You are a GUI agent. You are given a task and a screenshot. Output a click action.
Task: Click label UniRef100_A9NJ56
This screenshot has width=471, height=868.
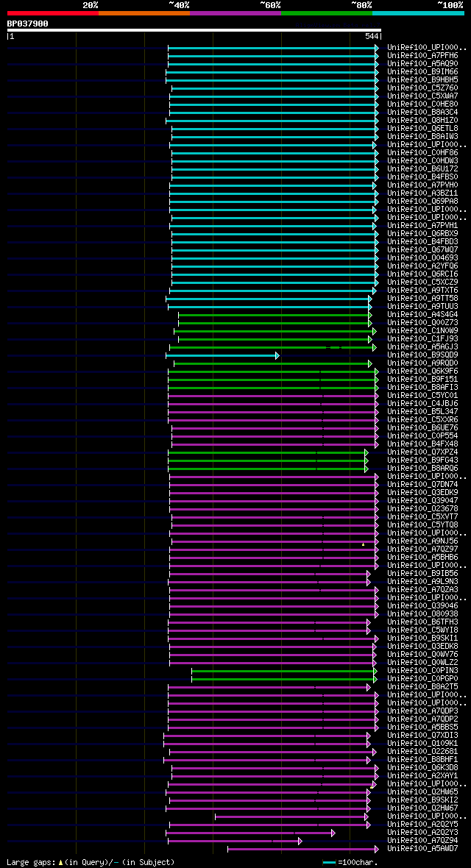[x=422, y=541]
